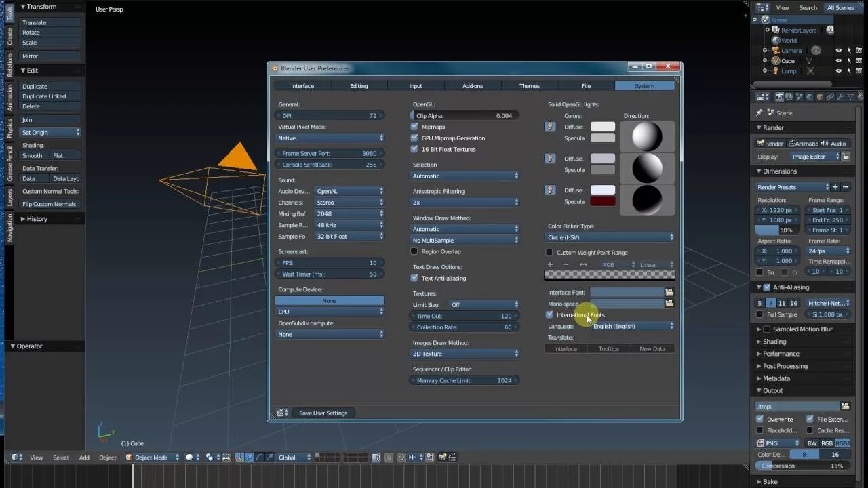
Task: Toggle third solid OpenGL light bulb icon
Action: tap(551, 190)
